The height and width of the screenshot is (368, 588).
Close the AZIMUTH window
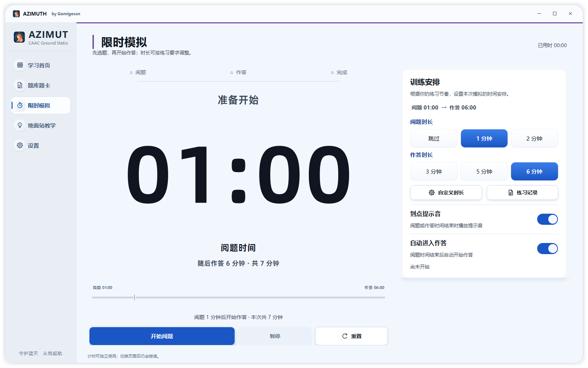(x=570, y=14)
